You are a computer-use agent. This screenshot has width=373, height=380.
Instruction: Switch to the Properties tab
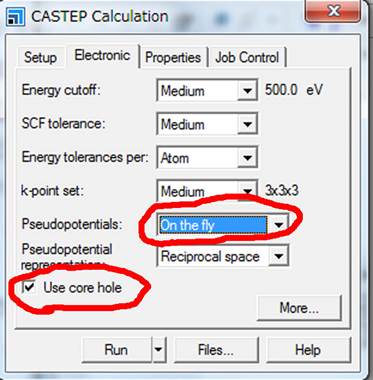point(173,57)
